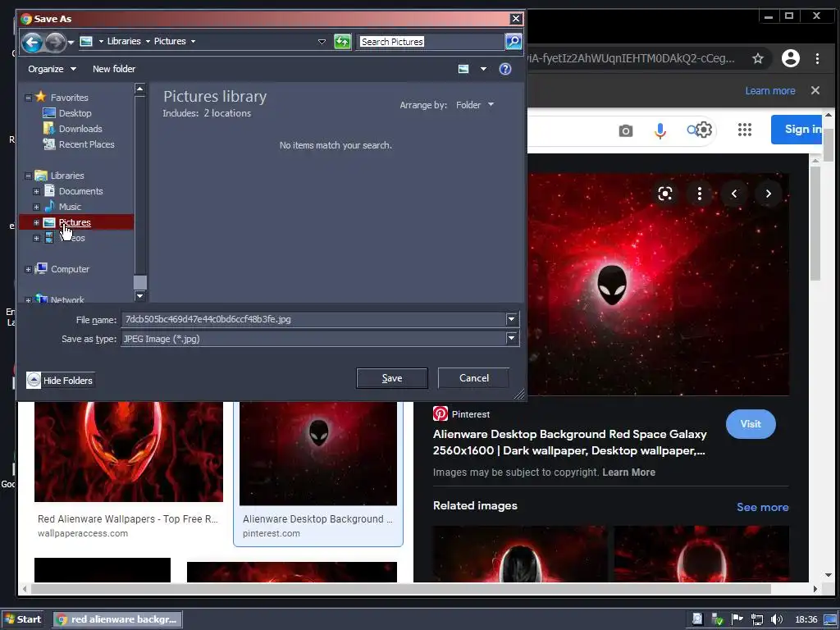This screenshot has height=630, width=840.
Task: Expand the Pictures library node
Action: coord(36,222)
